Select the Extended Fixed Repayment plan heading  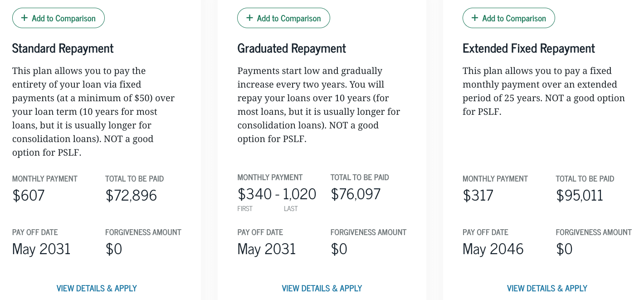(528, 48)
